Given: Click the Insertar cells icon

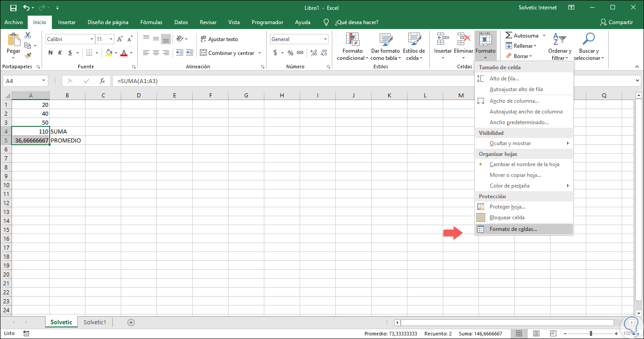Looking at the screenshot, I should click(x=443, y=39).
